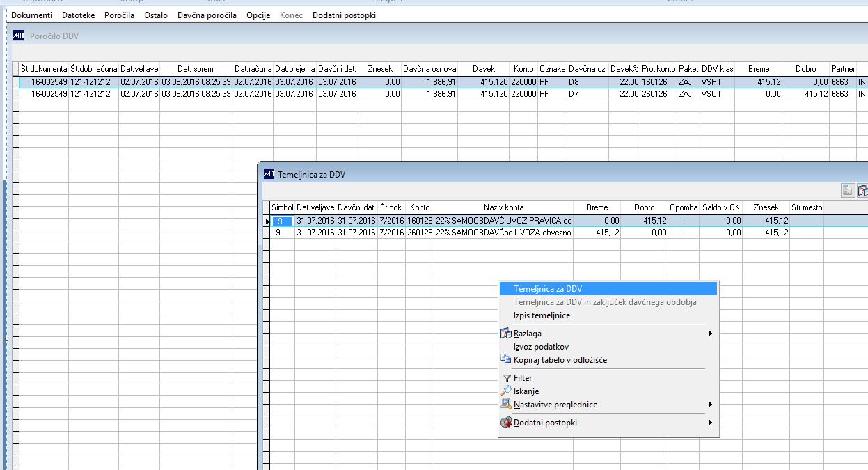Viewport: 868px width, 470px height.
Task: Click the Opomba column header
Action: (x=684, y=207)
